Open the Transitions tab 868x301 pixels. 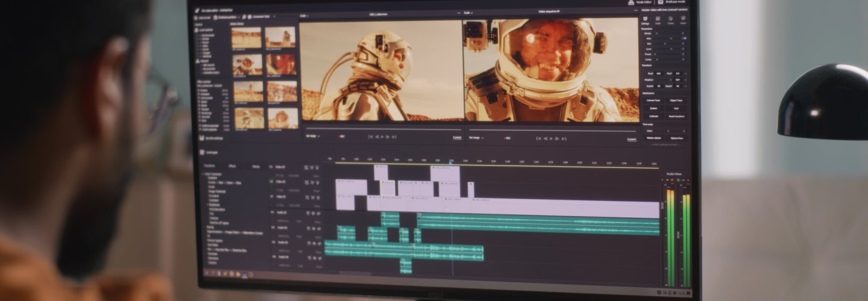point(209,166)
